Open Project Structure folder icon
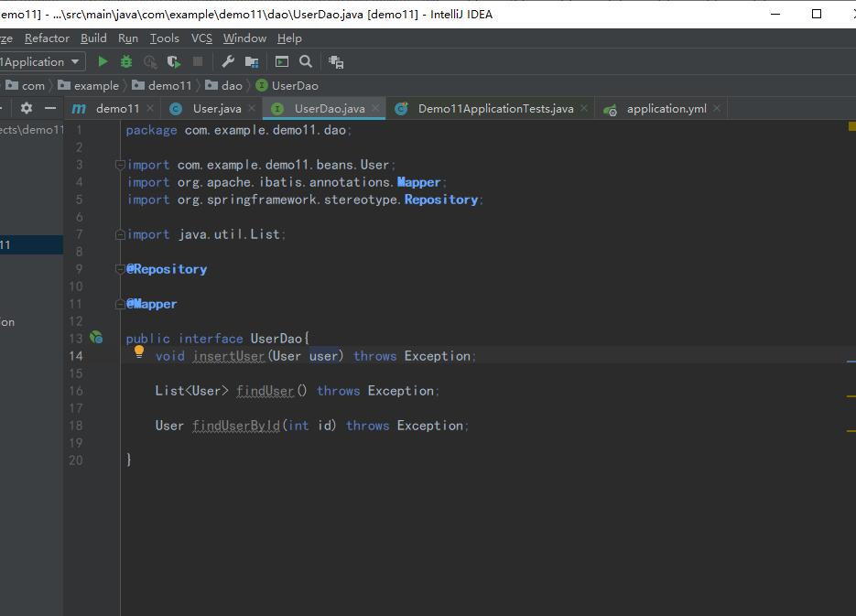 [252, 62]
